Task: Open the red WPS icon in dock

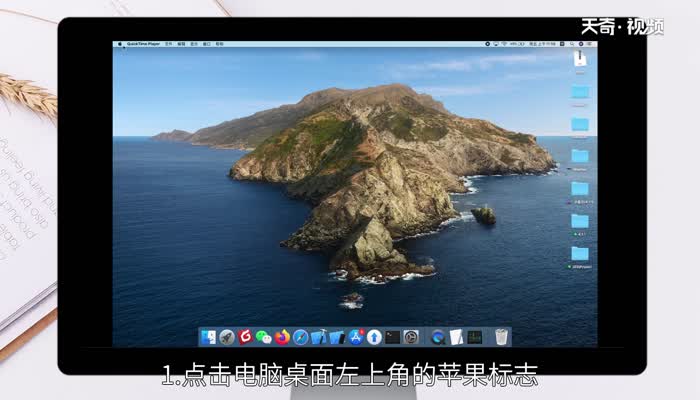Action: [245, 337]
